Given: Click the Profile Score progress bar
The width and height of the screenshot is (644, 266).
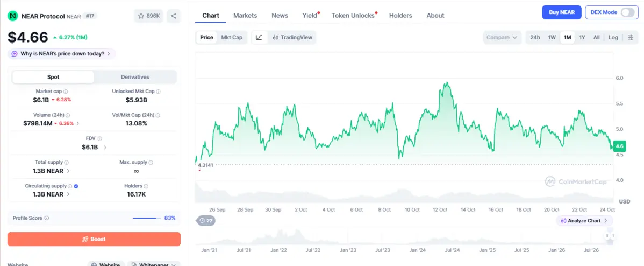Looking at the screenshot, I should (147, 218).
